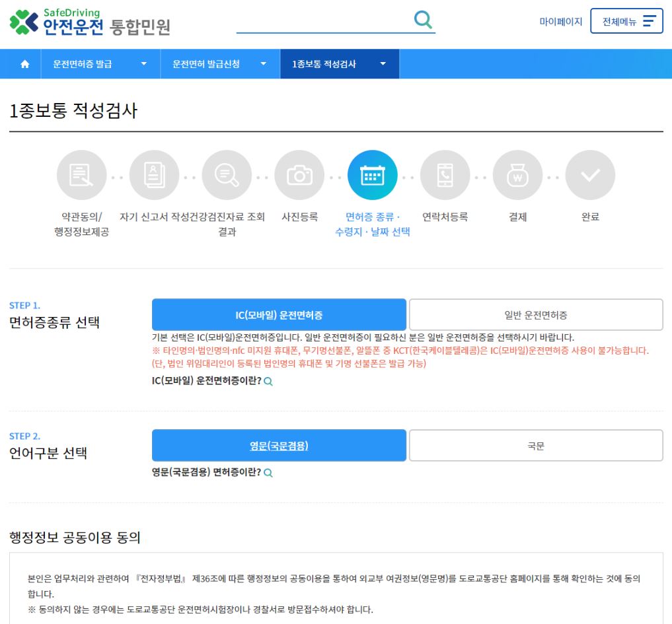Select 일반 운전면허증 license type
The height and width of the screenshot is (624, 672).
535,314
